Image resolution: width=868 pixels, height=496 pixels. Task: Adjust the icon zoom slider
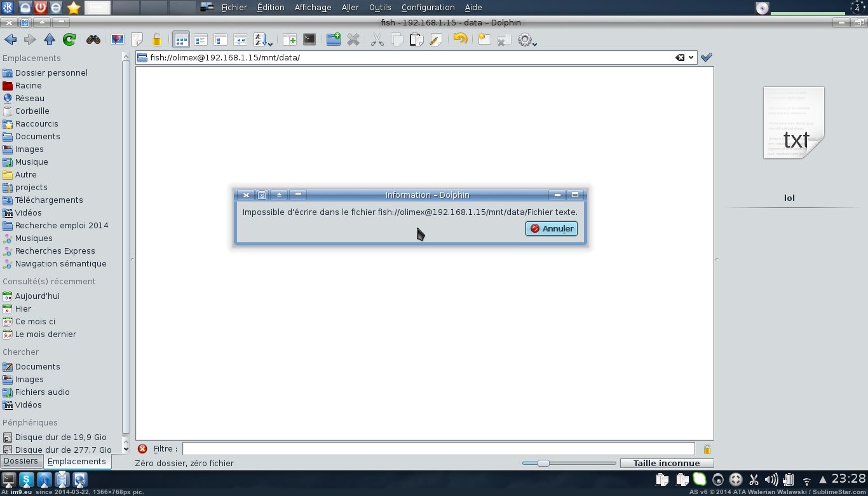click(x=543, y=464)
